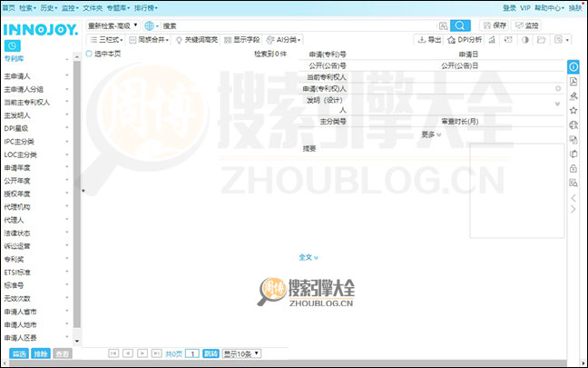Click the blue magnifier search button
Screen dimensions: 588x368
460,25
